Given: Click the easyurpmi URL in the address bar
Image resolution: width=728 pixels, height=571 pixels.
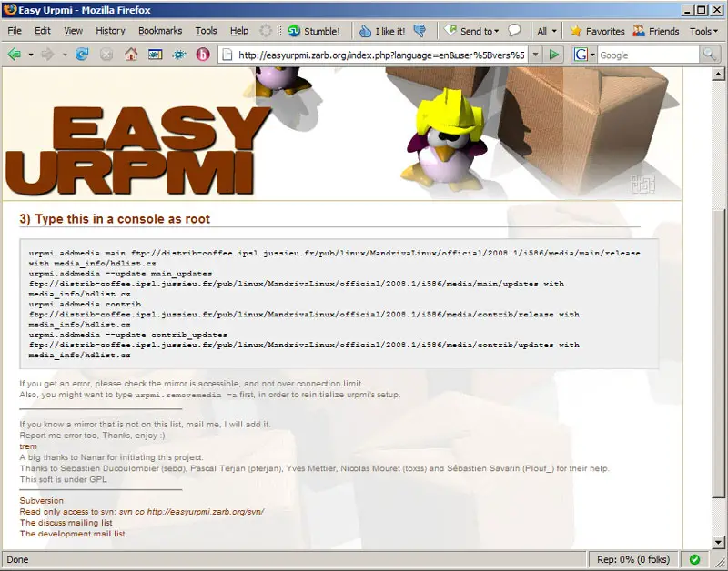Looking at the screenshot, I should 381,55.
